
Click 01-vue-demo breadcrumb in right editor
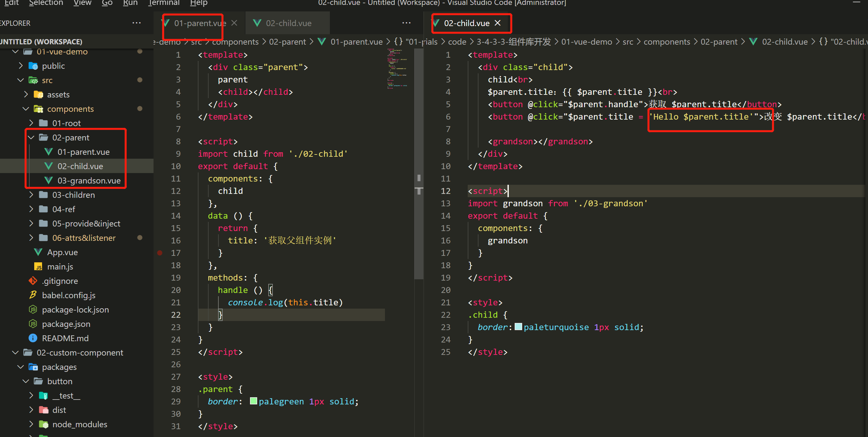point(586,42)
